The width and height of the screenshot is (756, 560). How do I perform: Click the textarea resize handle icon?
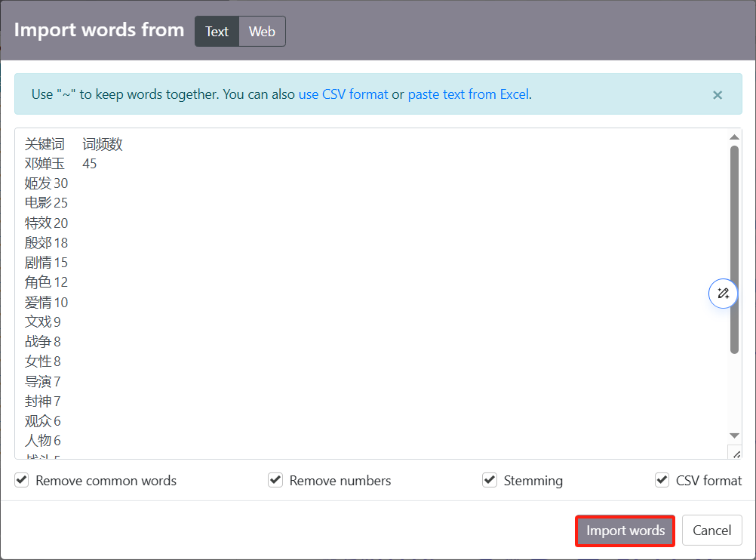tap(736, 454)
